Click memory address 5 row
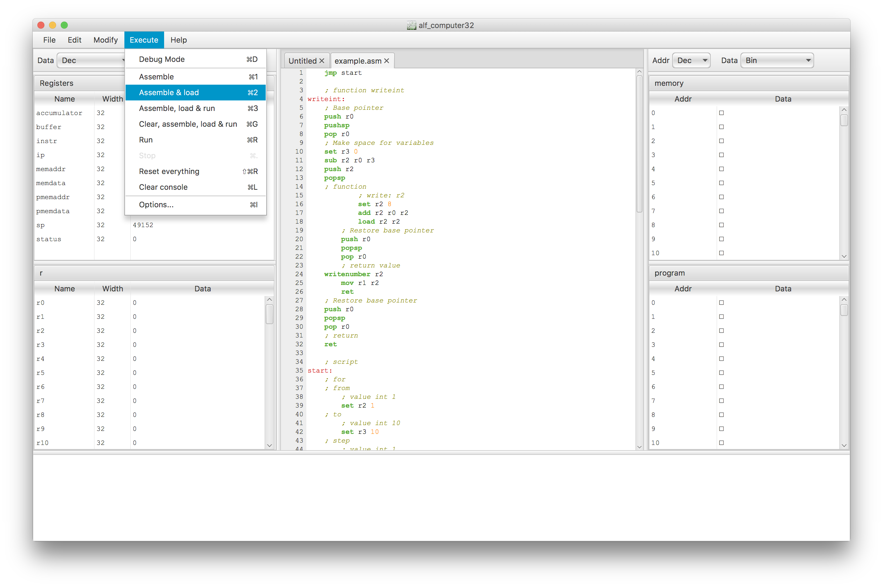This screenshot has height=588, width=883. (744, 183)
